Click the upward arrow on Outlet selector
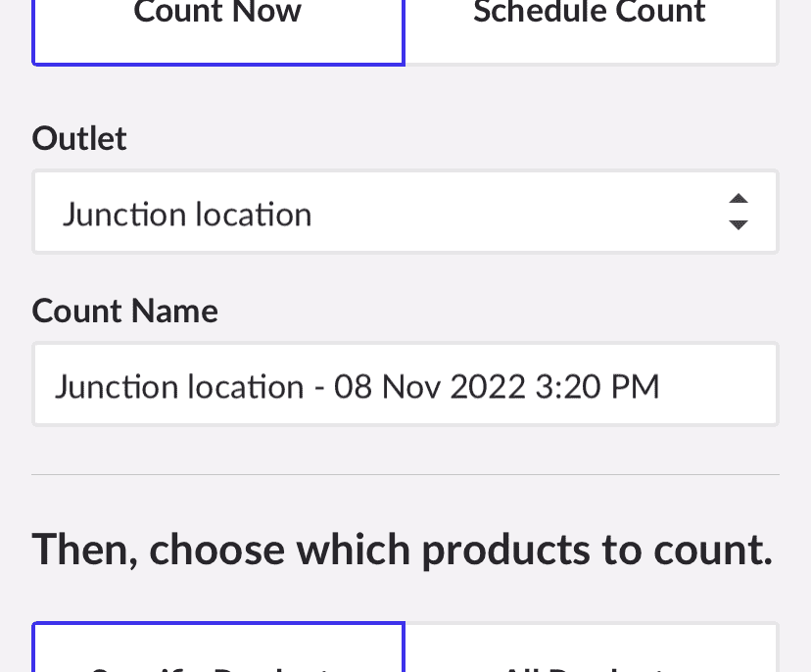This screenshot has width=811, height=672. click(739, 199)
